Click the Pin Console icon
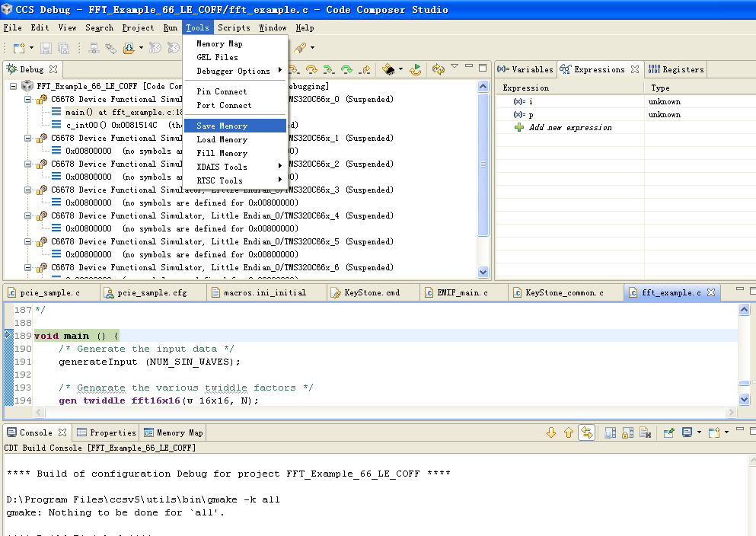 click(x=668, y=432)
